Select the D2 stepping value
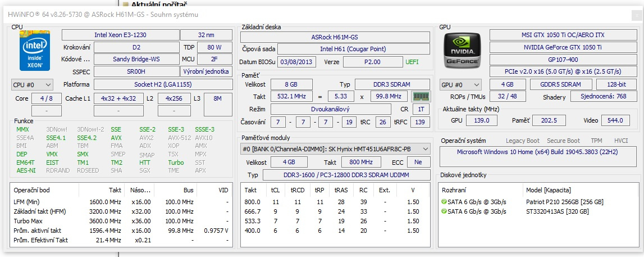Viewport: 644px width, 257px height. 137,47
